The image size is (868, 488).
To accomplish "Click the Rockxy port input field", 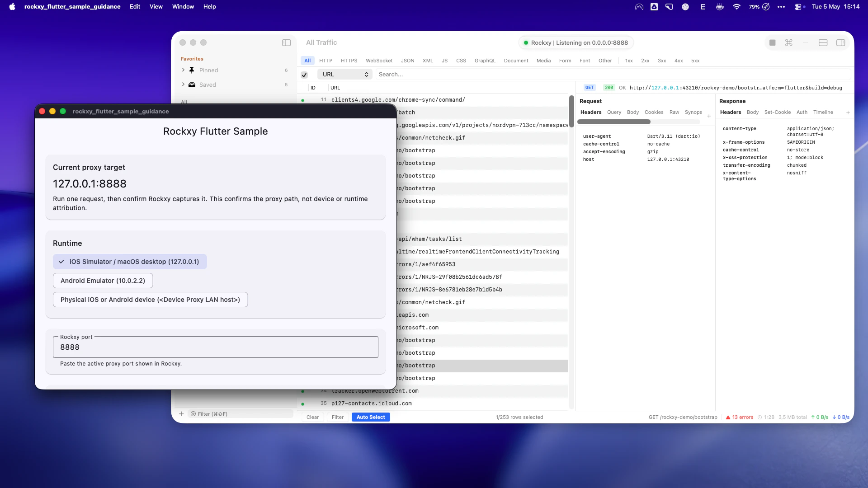I will (x=216, y=347).
